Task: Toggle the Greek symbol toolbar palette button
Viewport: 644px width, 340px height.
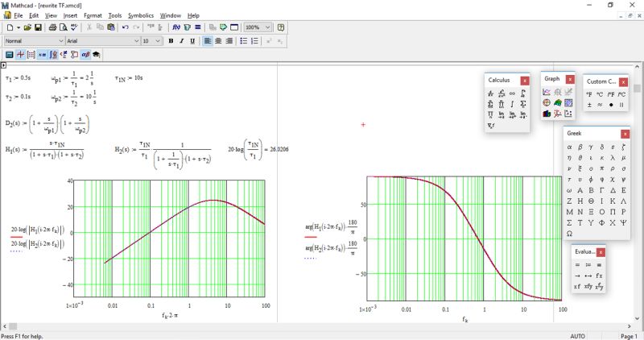Action: point(85,55)
